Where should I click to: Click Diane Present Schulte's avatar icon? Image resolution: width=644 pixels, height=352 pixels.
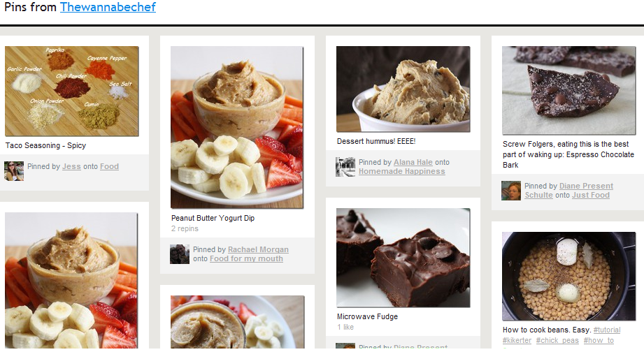coord(511,191)
